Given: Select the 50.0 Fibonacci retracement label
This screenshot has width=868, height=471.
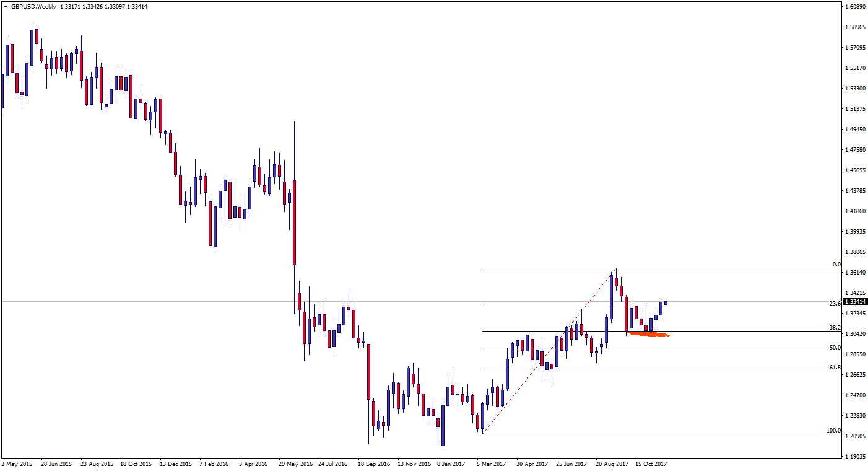Looking at the screenshot, I should 835,348.
